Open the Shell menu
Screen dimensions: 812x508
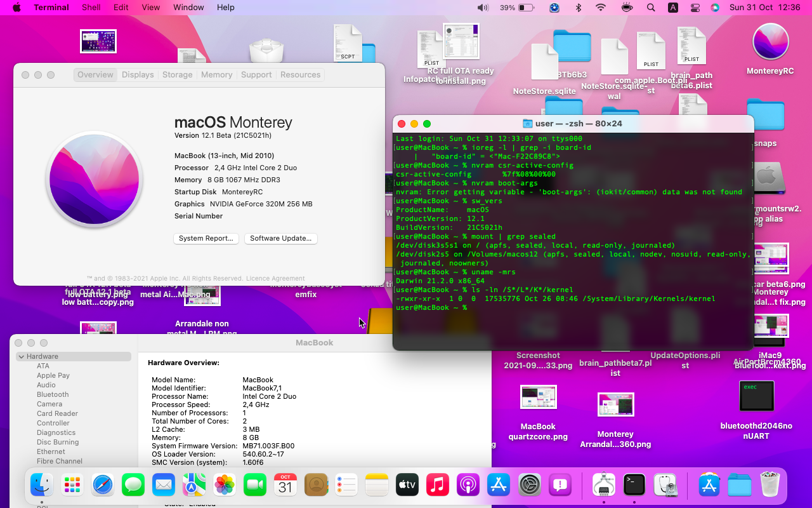point(91,8)
